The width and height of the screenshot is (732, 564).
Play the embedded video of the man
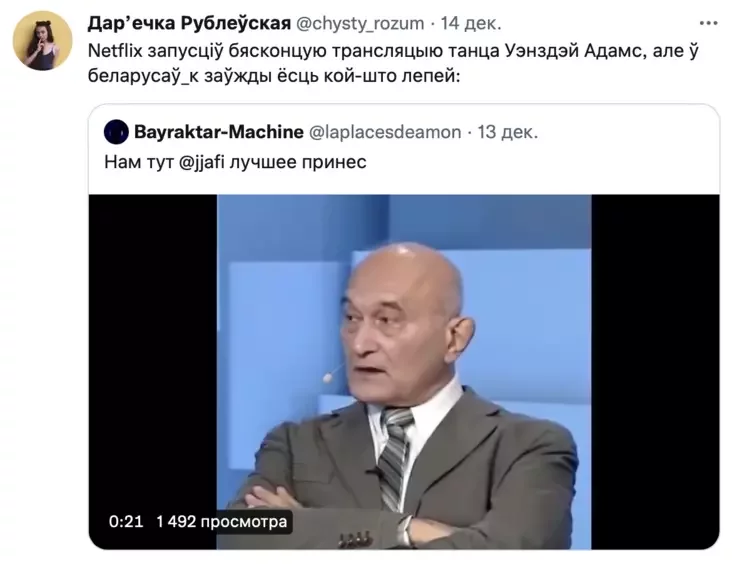pyautogui.click(x=404, y=372)
